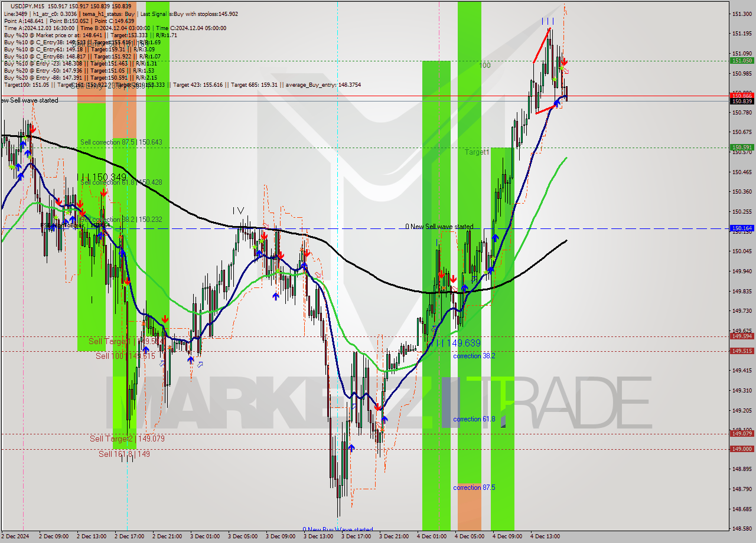Click the red 149.515 price tag
The height and width of the screenshot is (543, 756).
(742, 351)
